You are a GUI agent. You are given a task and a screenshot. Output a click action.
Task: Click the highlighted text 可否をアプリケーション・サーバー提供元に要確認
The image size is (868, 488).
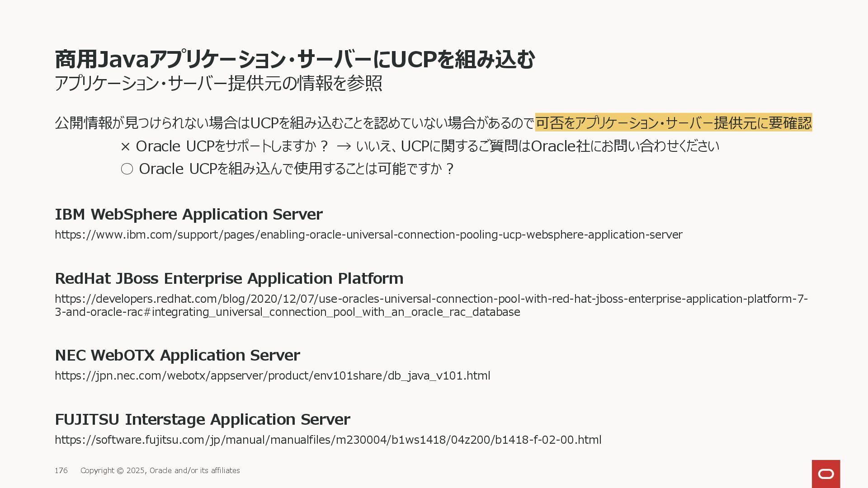tap(674, 122)
